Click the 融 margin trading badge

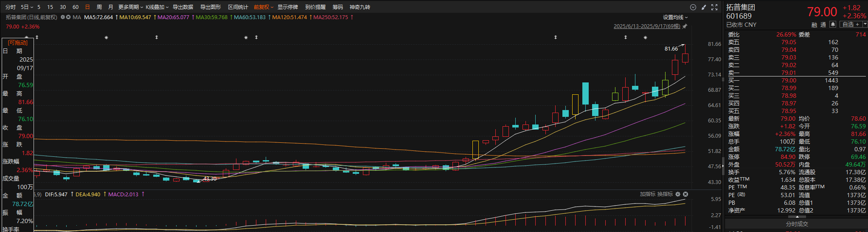814,25
